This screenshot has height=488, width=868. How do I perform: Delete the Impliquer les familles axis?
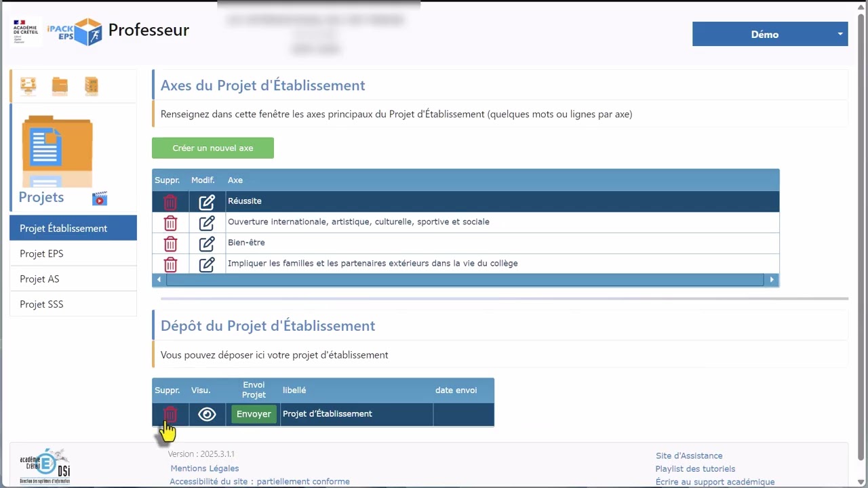170,264
